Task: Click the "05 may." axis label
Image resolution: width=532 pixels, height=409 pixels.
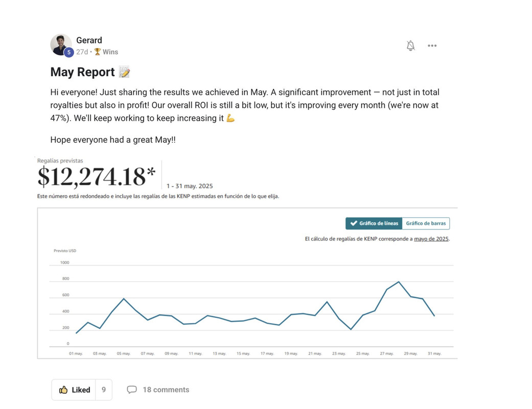Action: pyautogui.click(x=124, y=353)
